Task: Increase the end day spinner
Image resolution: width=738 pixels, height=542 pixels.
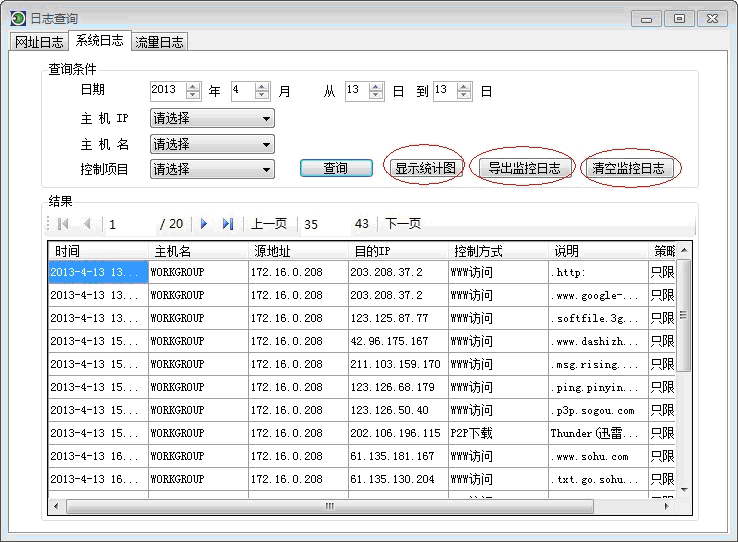Action: pos(464,87)
